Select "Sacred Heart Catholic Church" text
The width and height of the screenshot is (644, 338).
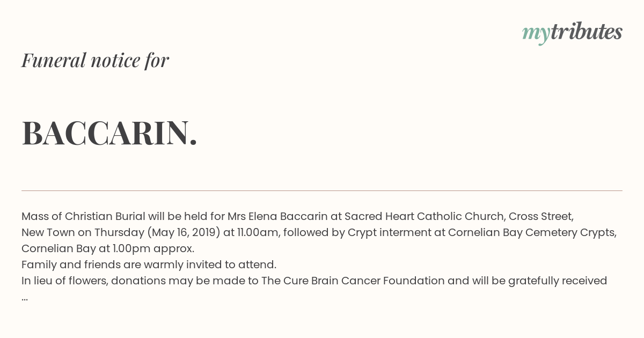(x=423, y=216)
